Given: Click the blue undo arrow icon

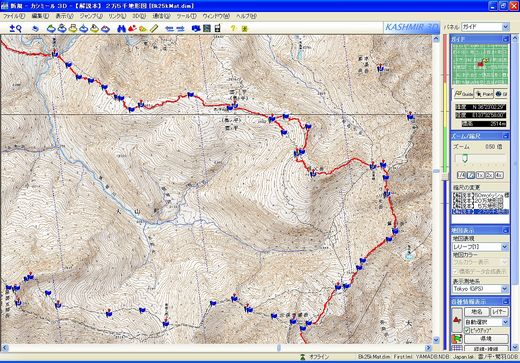Looking at the screenshot, I should point(35,29).
